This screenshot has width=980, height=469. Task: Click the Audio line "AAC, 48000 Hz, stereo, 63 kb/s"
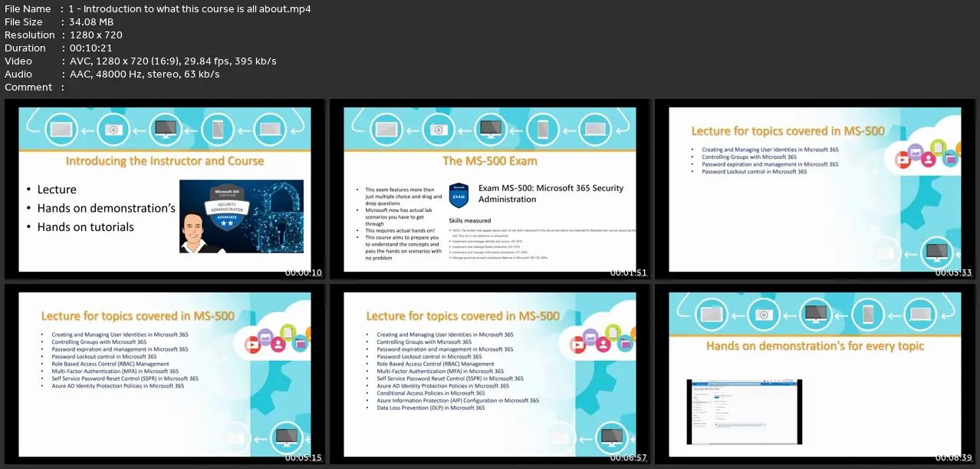coord(144,74)
